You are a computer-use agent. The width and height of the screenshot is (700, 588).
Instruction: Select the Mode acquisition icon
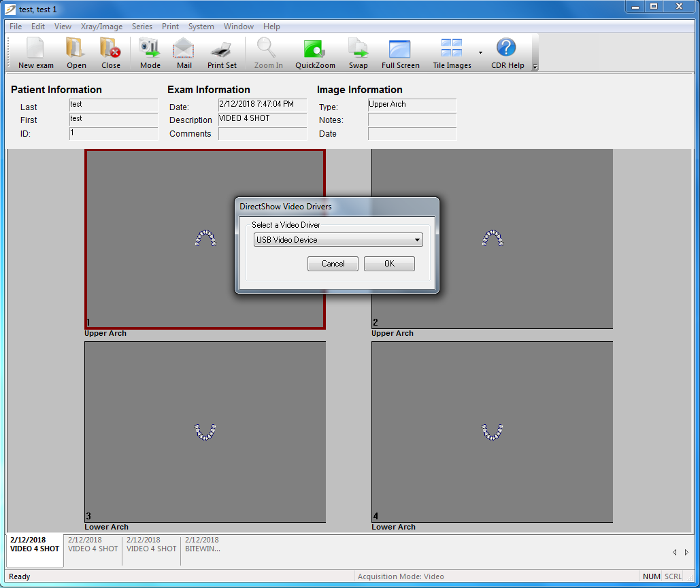tap(150, 53)
